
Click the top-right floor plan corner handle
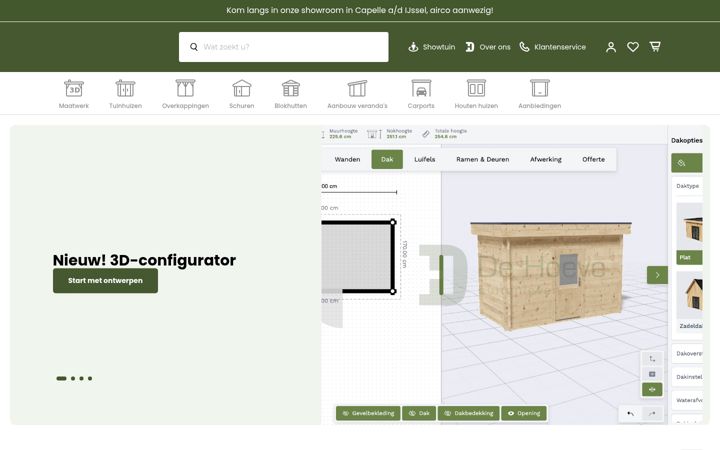pyautogui.click(x=393, y=222)
